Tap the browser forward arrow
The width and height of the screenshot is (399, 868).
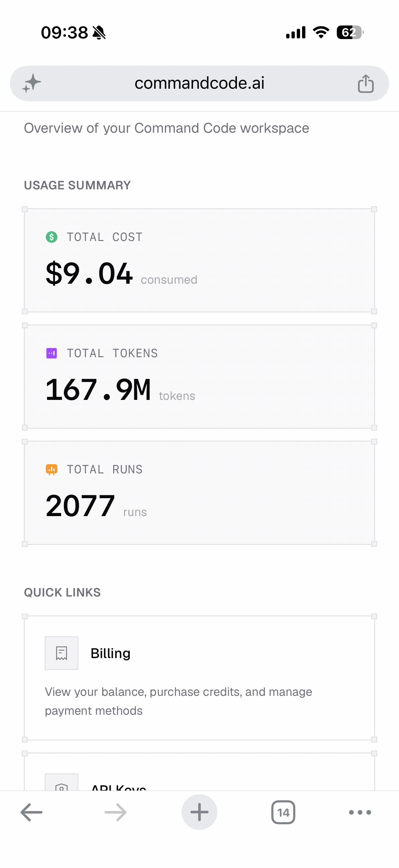[115, 812]
